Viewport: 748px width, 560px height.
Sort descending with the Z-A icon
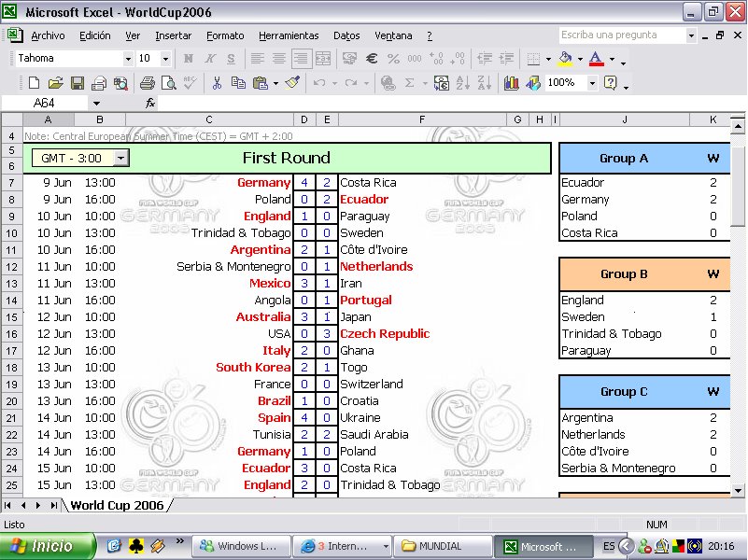[485, 83]
